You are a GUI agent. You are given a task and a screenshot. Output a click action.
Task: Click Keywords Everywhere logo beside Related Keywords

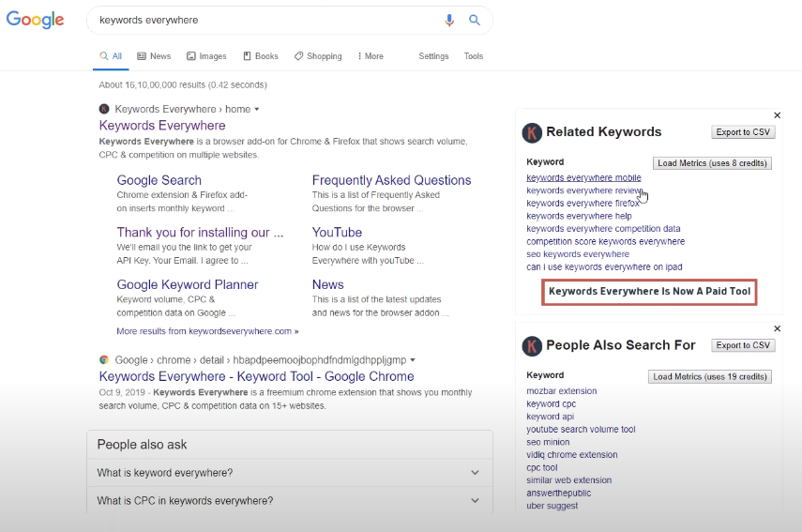(532, 132)
